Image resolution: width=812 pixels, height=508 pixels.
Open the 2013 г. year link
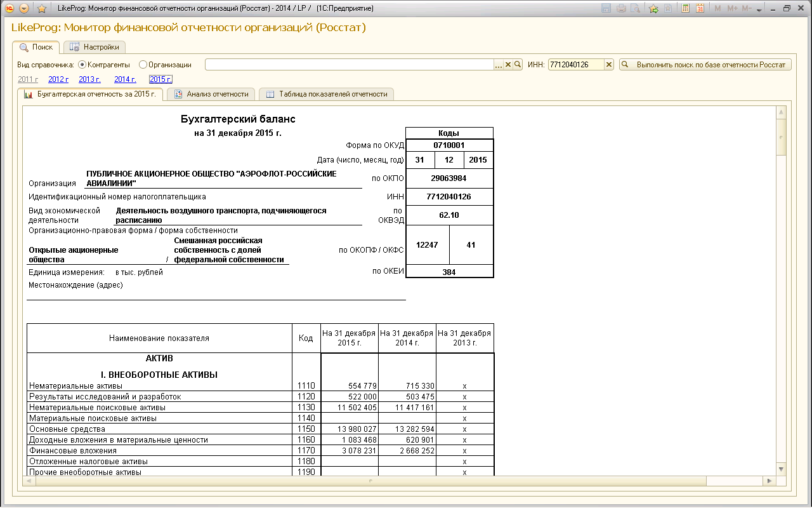(x=89, y=79)
